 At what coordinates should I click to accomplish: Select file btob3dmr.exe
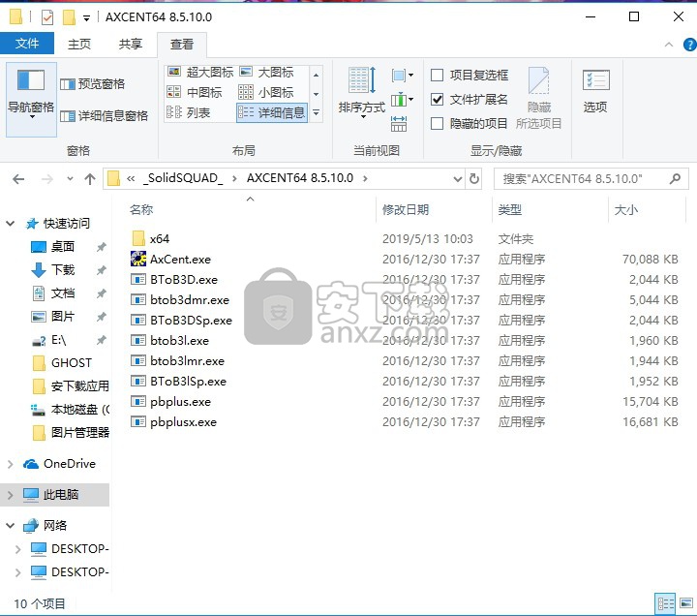tap(180, 300)
